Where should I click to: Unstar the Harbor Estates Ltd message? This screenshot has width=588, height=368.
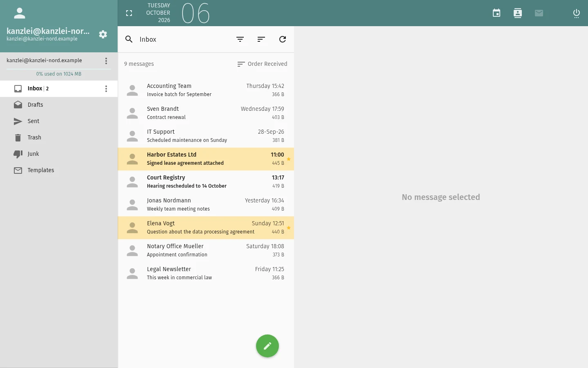tap(289, 159)
